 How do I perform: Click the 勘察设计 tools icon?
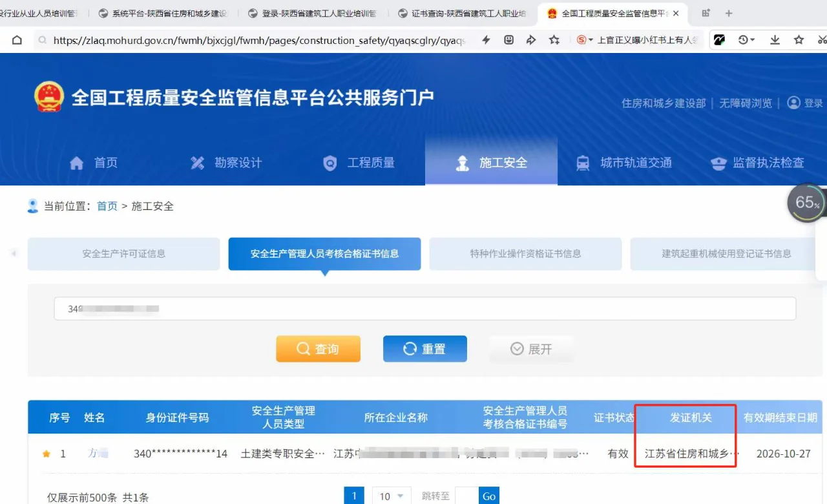click(197, 162)
